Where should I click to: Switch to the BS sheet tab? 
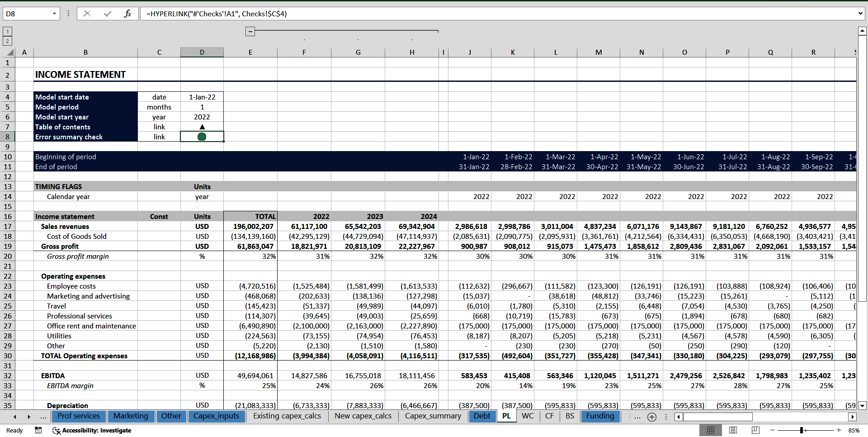(570, 416)
